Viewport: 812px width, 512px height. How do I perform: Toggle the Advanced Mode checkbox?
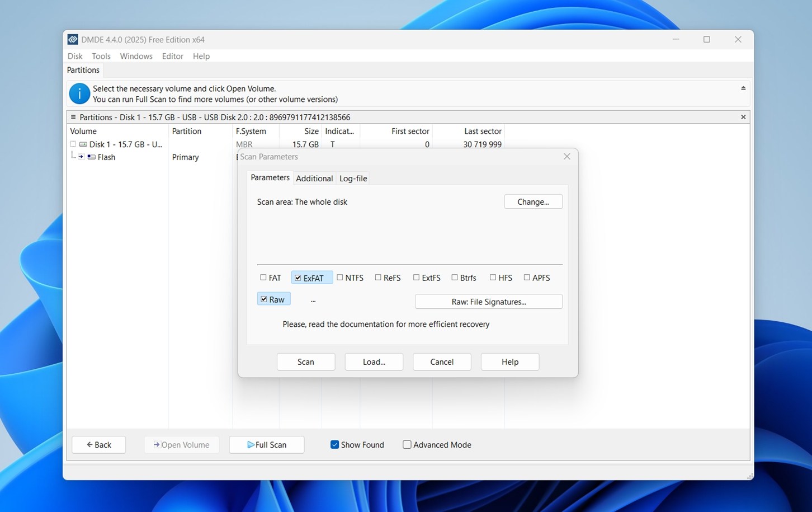tap(407, 444)
